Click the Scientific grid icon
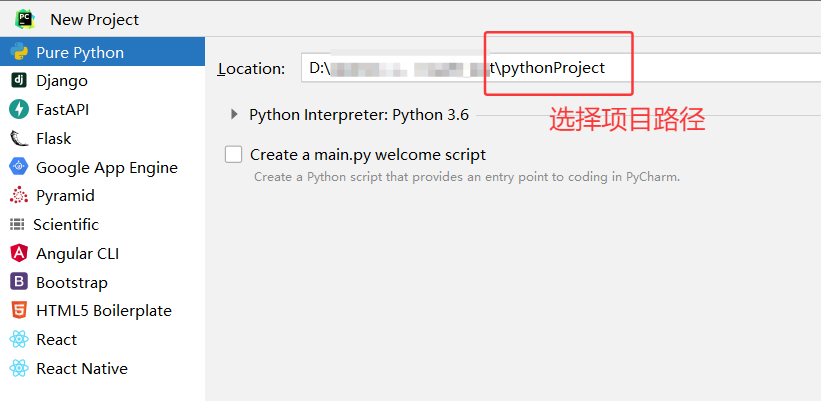 (17, 225)
